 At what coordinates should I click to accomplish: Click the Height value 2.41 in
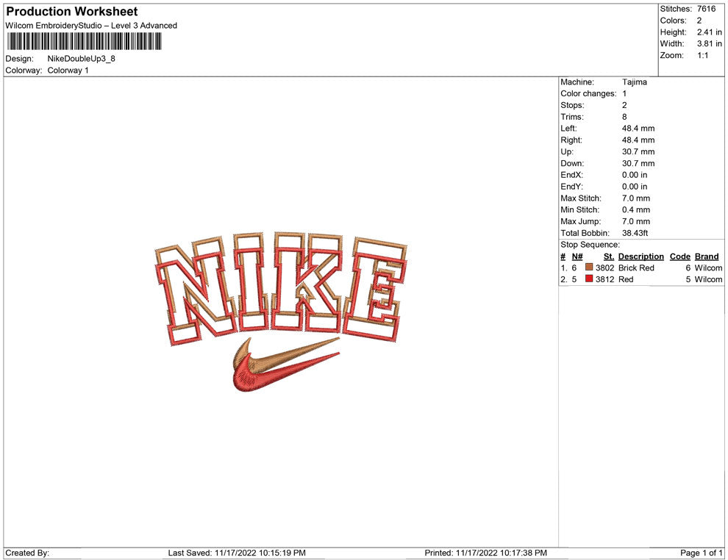710,32
